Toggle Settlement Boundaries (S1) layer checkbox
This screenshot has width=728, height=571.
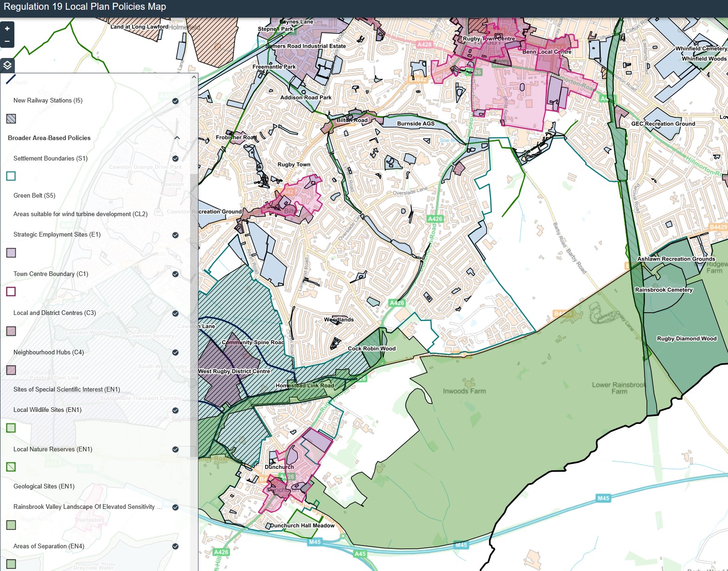pyautogui.click(x=175, y=159)
